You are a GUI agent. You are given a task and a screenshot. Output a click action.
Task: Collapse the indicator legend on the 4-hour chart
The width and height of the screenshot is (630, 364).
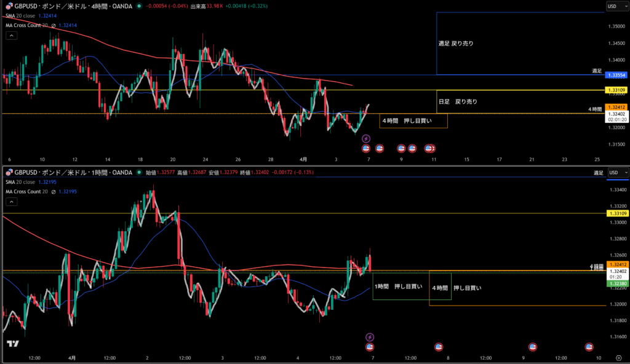pyautogui.click(x=10, y=36)
